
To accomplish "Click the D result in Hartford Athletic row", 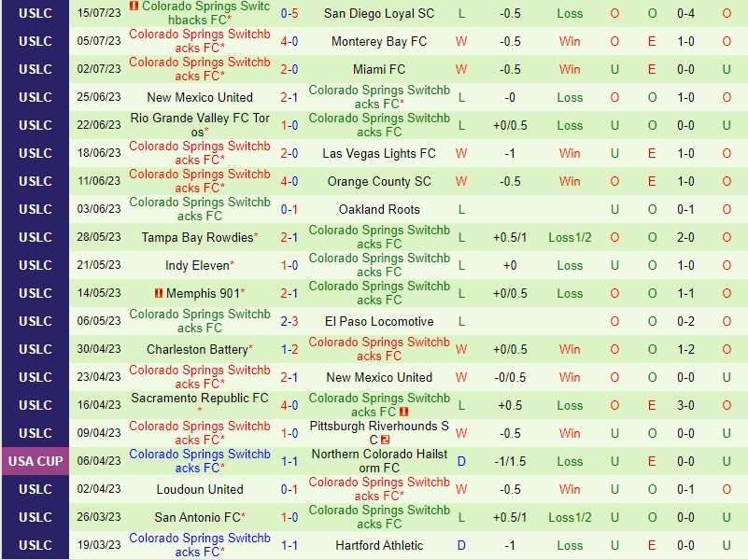I will click(461, 545).
